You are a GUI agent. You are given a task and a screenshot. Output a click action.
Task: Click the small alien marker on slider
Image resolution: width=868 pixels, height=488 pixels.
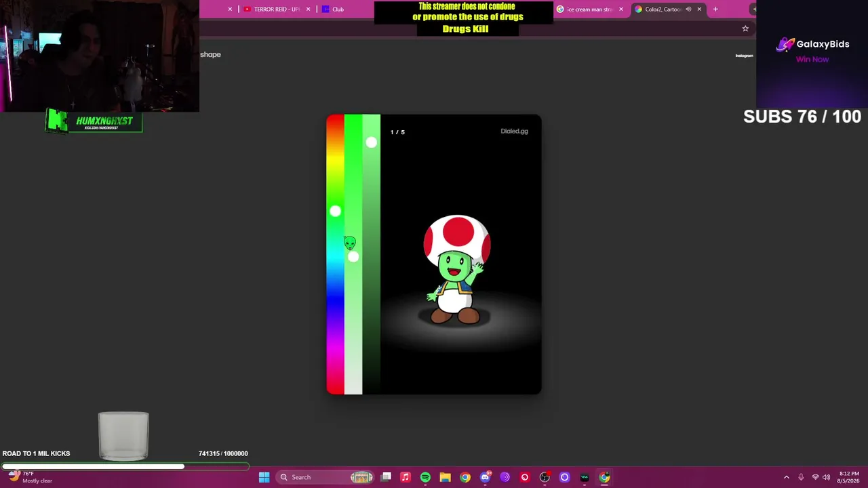(349, 243)
